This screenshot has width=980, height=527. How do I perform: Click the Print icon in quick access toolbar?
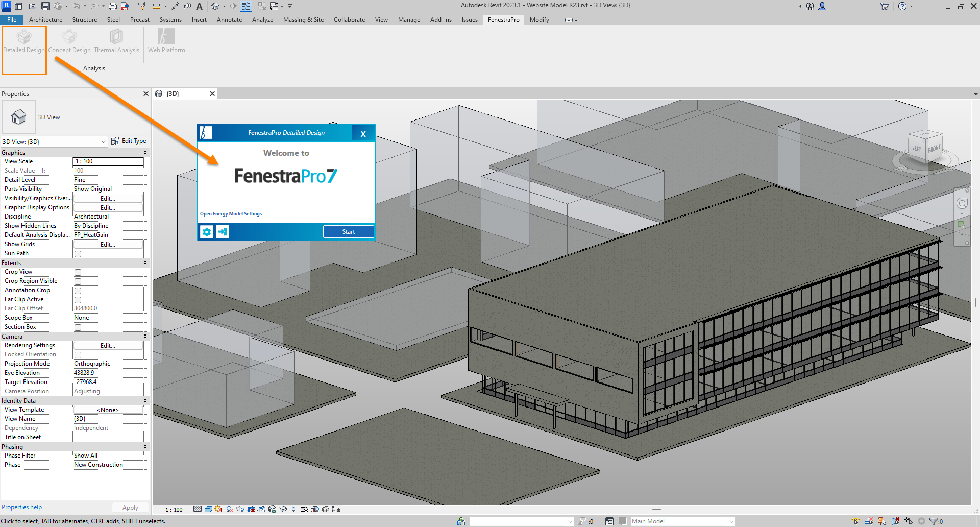(113, 6)
